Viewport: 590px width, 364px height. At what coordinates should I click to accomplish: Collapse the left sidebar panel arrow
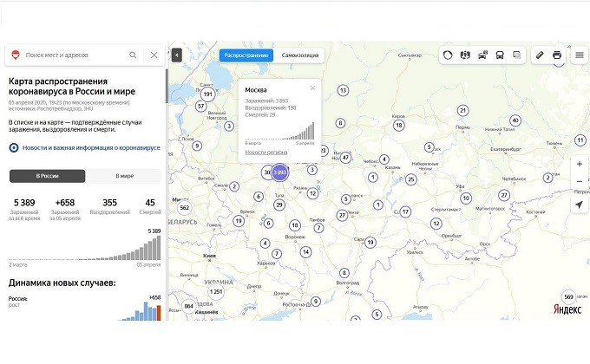point(176,55)
